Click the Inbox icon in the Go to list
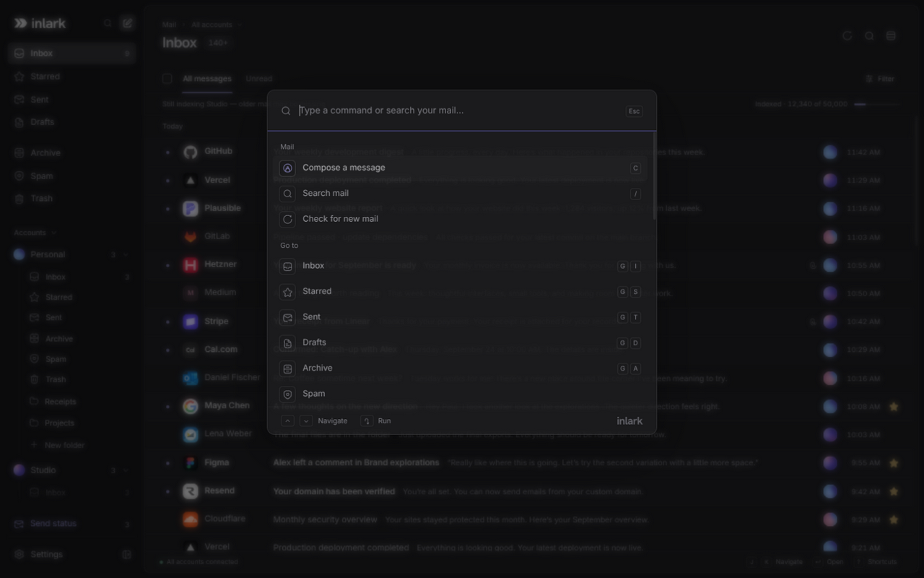924x578 pixels. pyautogui.click(x=287, y=266)
